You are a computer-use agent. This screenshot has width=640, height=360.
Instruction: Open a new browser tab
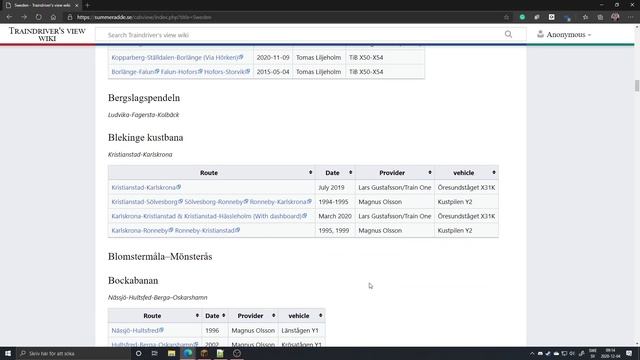point(87,5)
